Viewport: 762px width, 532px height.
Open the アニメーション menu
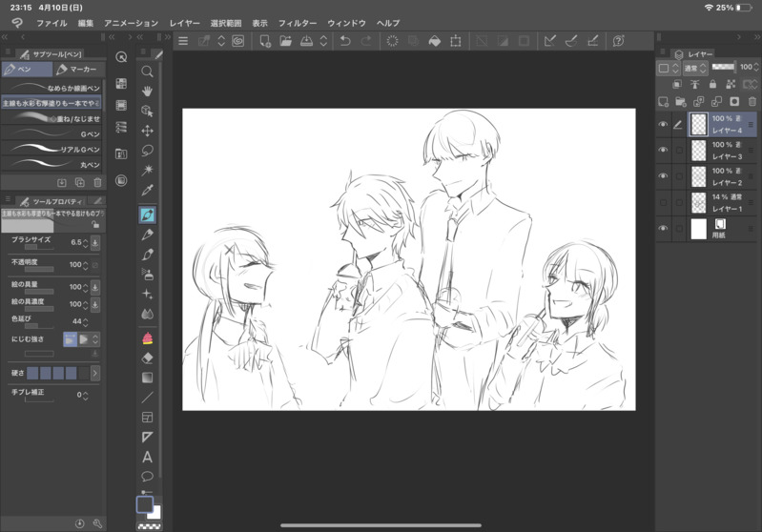coord(132,23)
